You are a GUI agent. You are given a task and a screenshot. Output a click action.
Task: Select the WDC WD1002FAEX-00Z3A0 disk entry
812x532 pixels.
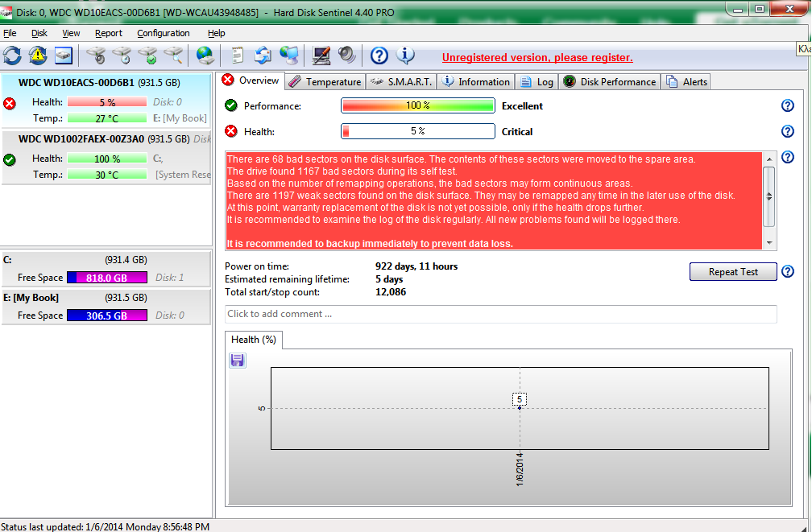click(106, 157)
